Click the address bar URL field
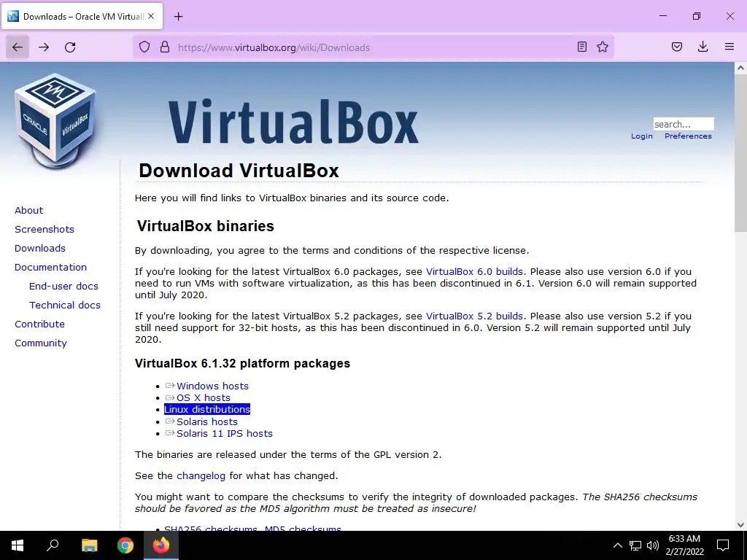The height and width of the screenshot is (560, 747). click(x=373, y=47)
